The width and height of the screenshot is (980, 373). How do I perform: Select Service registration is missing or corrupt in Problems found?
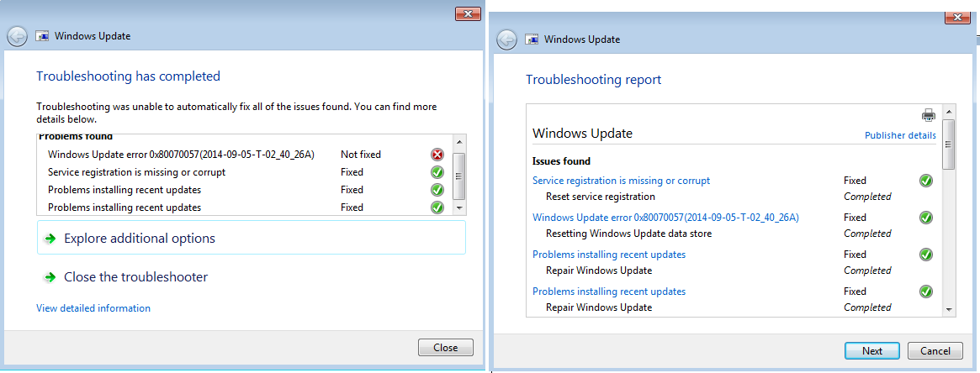pyautogui.click(x=245, y=171)
